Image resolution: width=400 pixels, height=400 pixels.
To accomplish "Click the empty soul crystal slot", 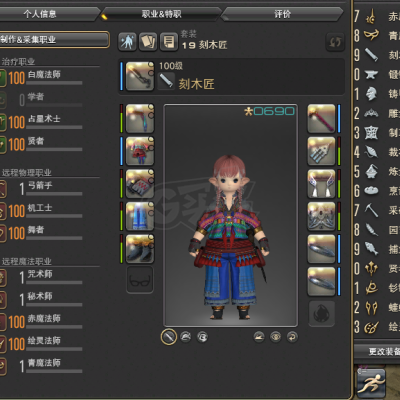I will (x=321, y=313).
